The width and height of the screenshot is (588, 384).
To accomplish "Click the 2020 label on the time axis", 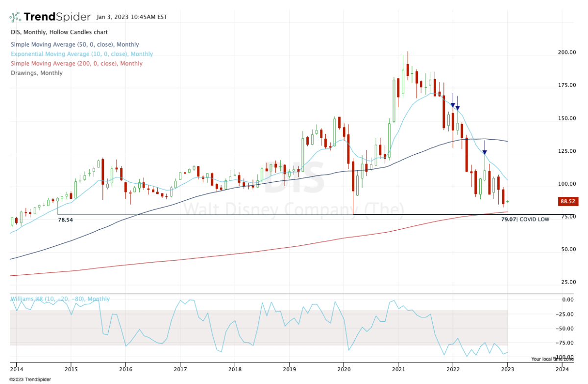I will tap(343, 370).
